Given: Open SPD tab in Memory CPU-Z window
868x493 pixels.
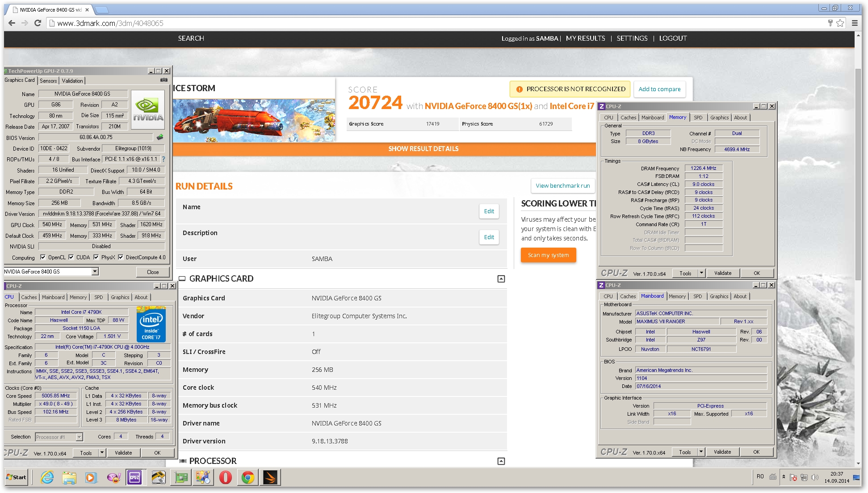Looking at the screenshot, I should tap(698, 118).
